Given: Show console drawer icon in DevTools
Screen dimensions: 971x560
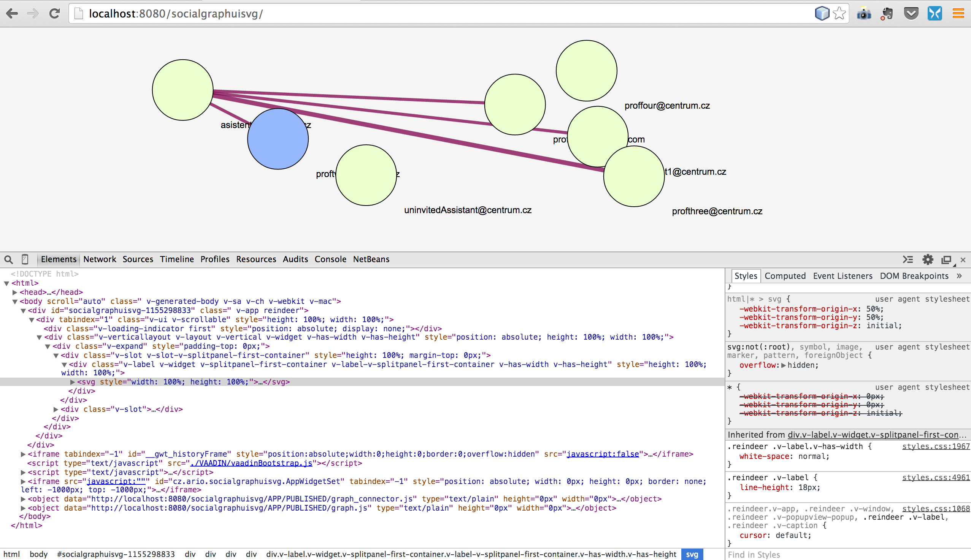Looking at the screenshot, I should coord(908,259).
